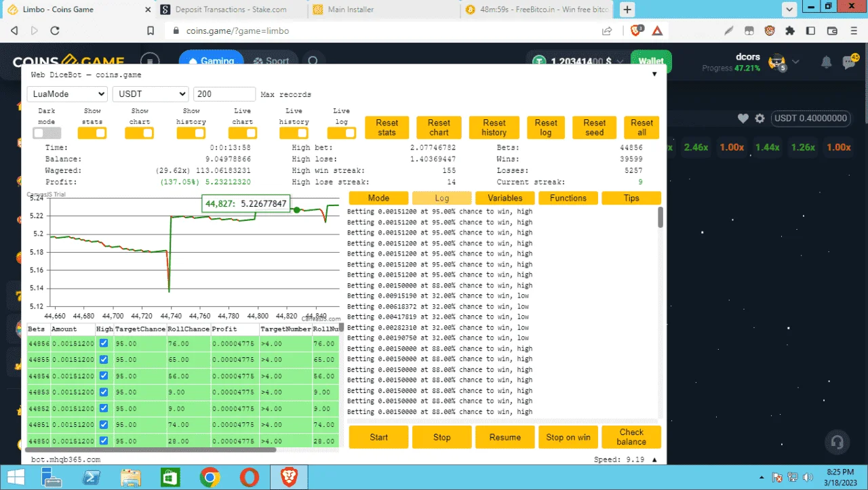Switch to the Main Installer browser tab

383,9
